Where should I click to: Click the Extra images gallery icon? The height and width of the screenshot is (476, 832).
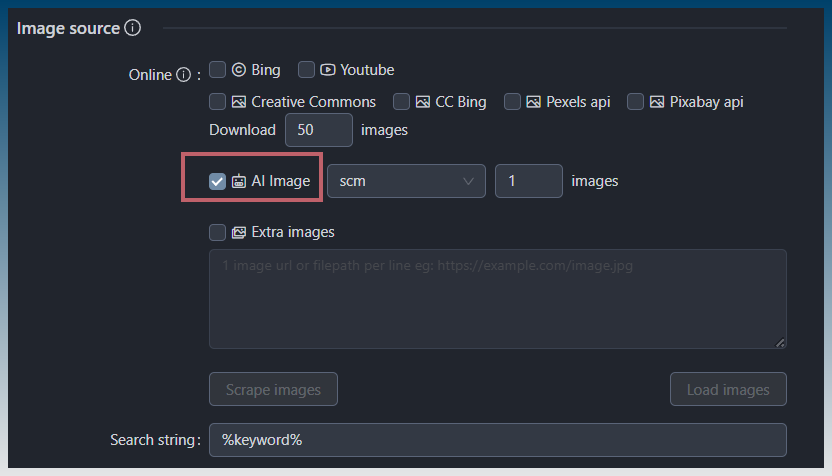[239, 232]
